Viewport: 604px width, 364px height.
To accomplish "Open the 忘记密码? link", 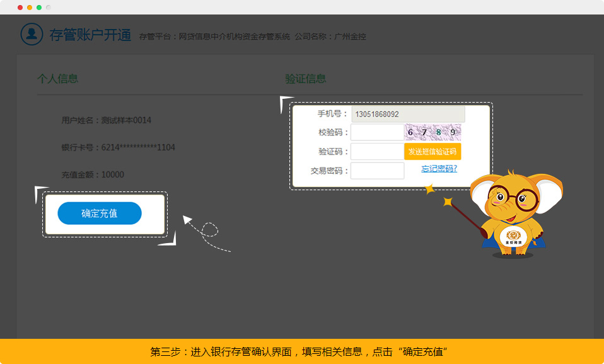I will (439, 169).
